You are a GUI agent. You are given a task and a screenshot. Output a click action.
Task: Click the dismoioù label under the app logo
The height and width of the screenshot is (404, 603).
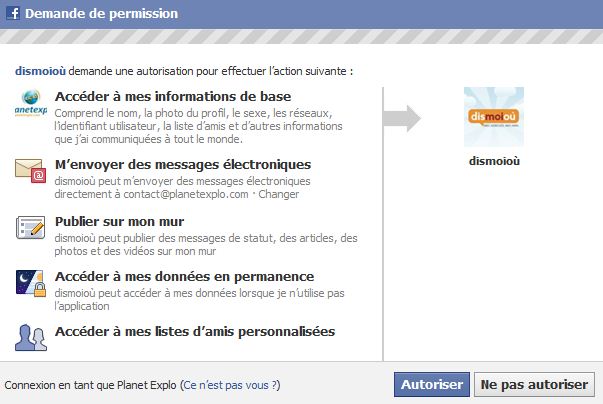coord(494,161)
